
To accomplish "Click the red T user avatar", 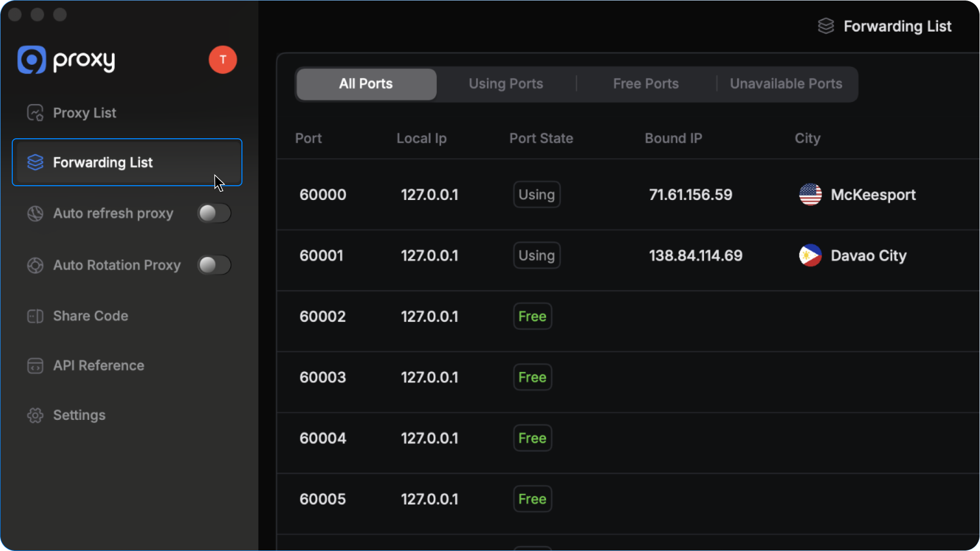I will click(x=223, y=60).
